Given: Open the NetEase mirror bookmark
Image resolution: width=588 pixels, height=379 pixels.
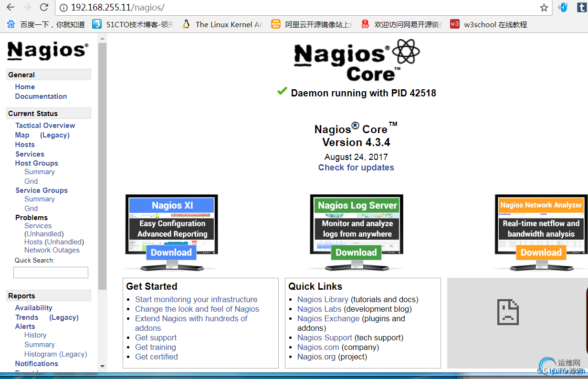Looking at the screenshot, I should click(x=401, y=24).
